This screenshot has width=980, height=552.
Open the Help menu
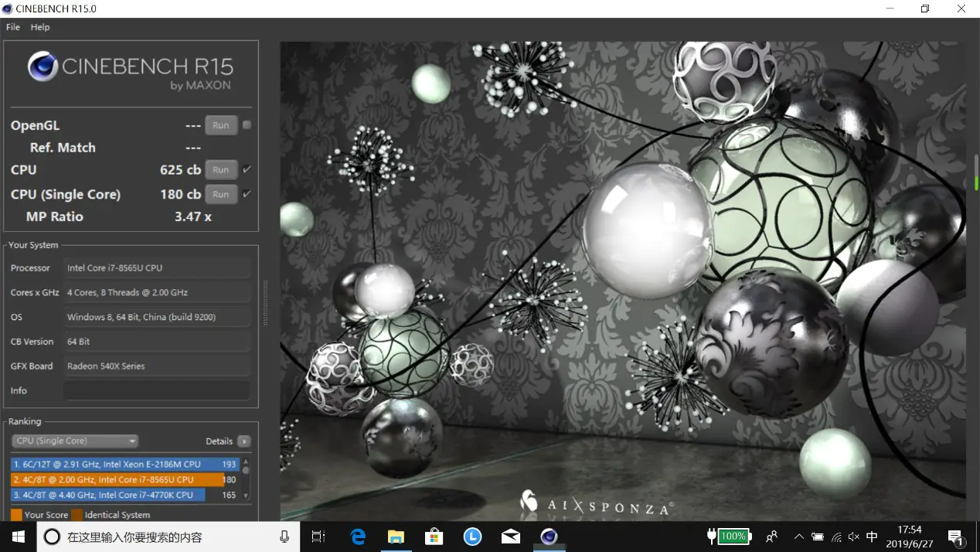pyautogui.click(x=40, y=27)
